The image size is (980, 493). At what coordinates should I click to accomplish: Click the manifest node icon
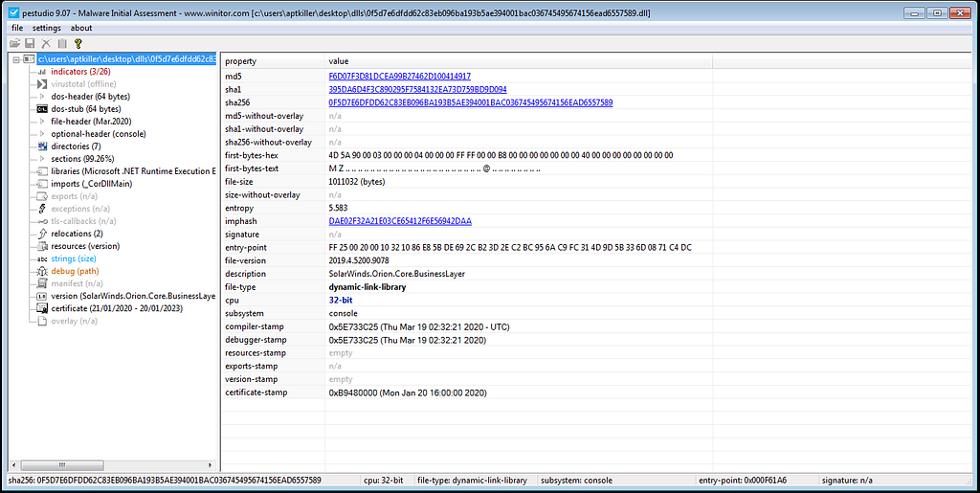[42, 283]
